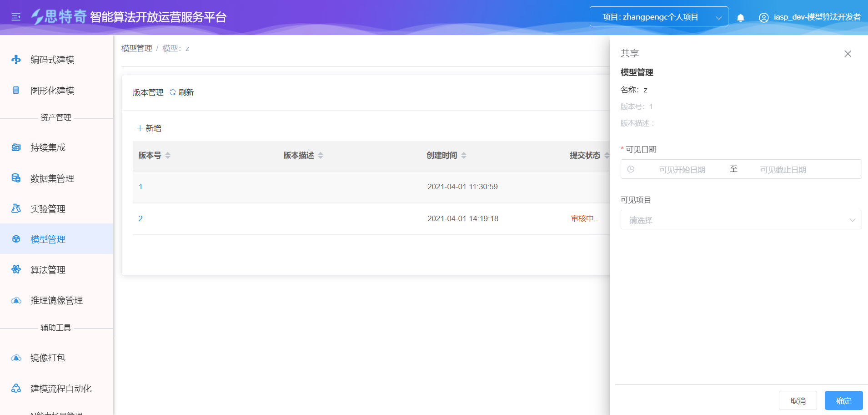Click creation time 2021-04-01 14:19:18

(x=463, y=218)
